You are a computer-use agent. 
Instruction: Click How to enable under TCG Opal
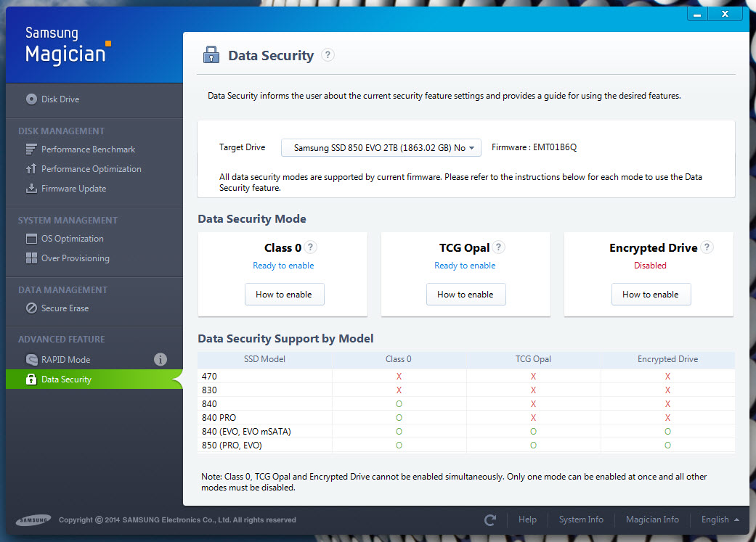point(466,295)
